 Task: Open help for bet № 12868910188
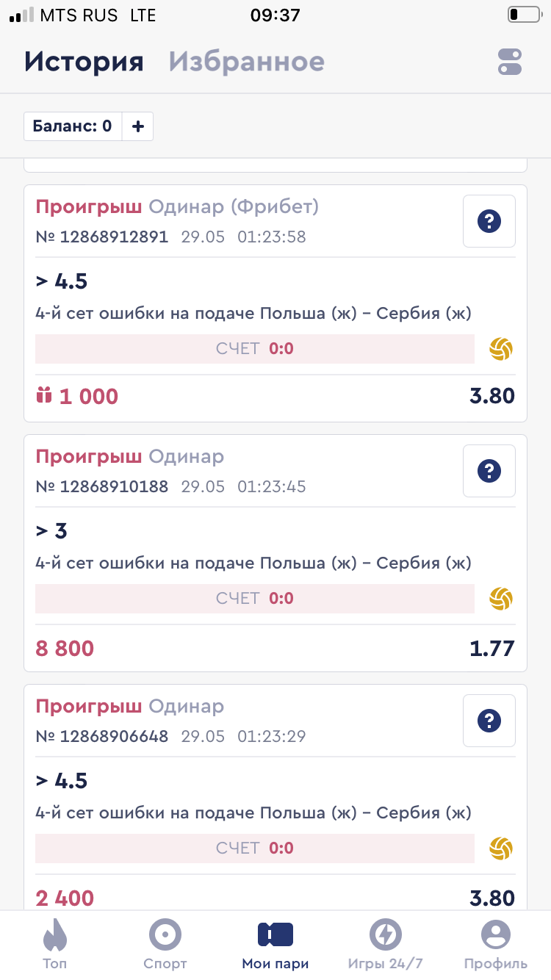point(489,470)
